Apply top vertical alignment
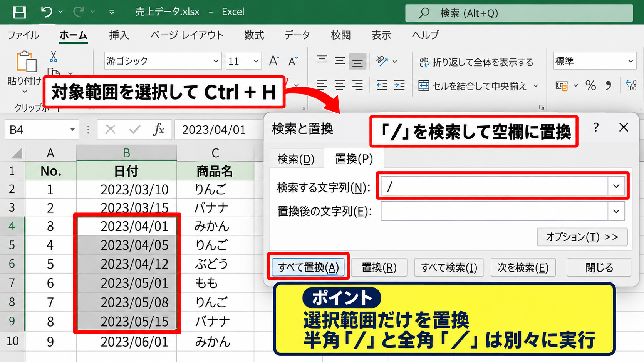This screenshot has height=362, width=644. pyautogui.click(x=322, y=60)
